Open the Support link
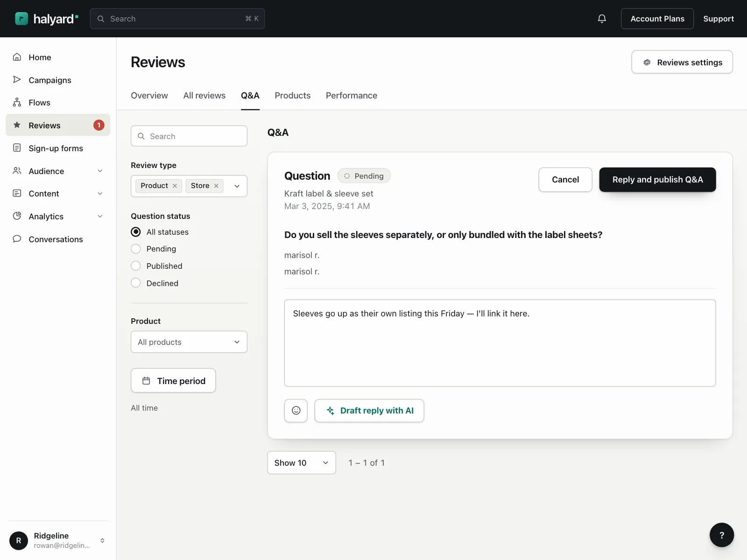Image resolution: width=747 pixels, height=560 pixels. 719,19
